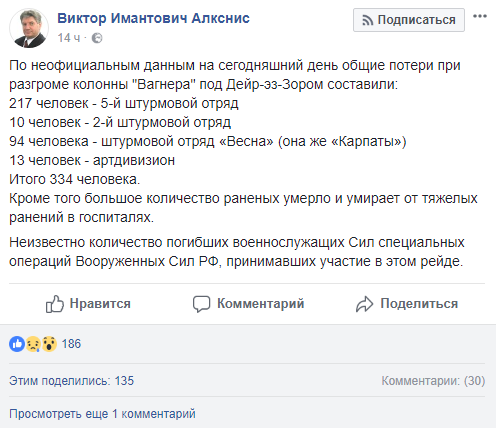Viewport: 496px width, 428px height.
Task: Open the 14 ч timestamp link
Action: coord(69,38)
